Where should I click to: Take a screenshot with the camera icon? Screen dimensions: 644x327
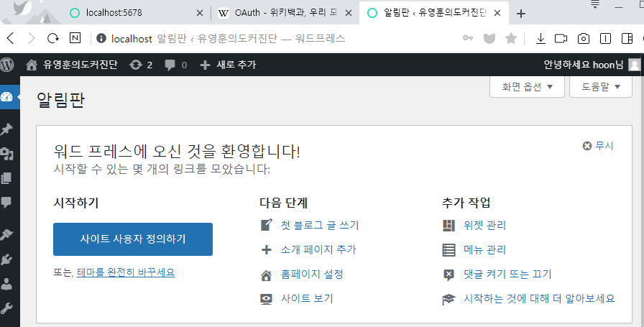[583, 39]
